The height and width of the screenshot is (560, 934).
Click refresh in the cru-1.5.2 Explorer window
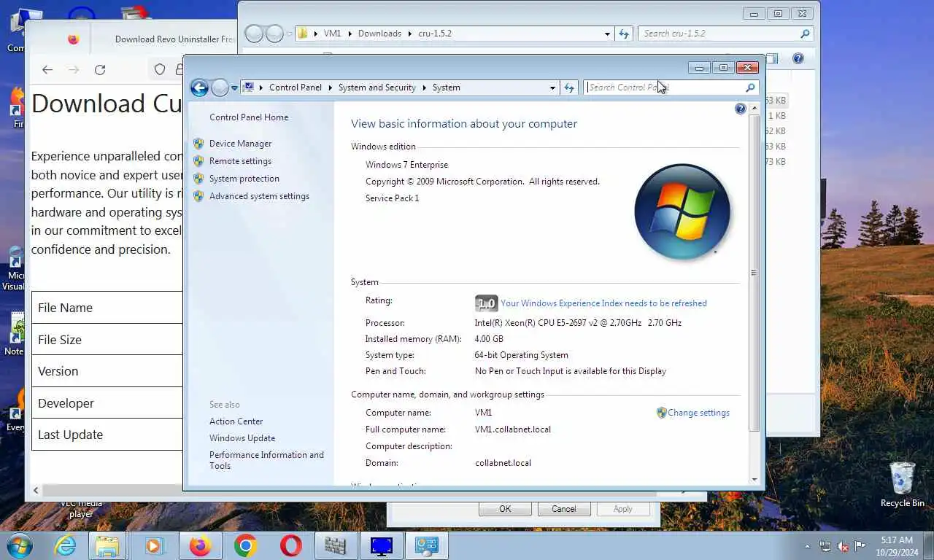tap(624, 34)
